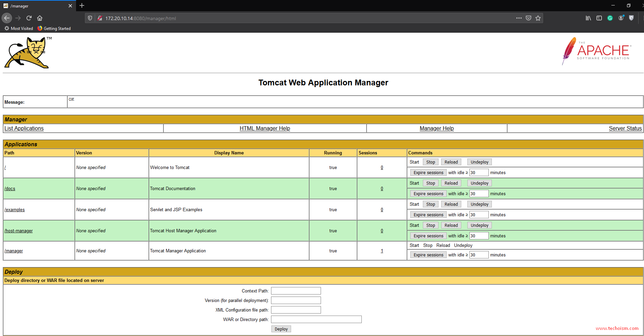644x336 pixels.
Task: Open the Firefox account icon
Action: (621, 18)
